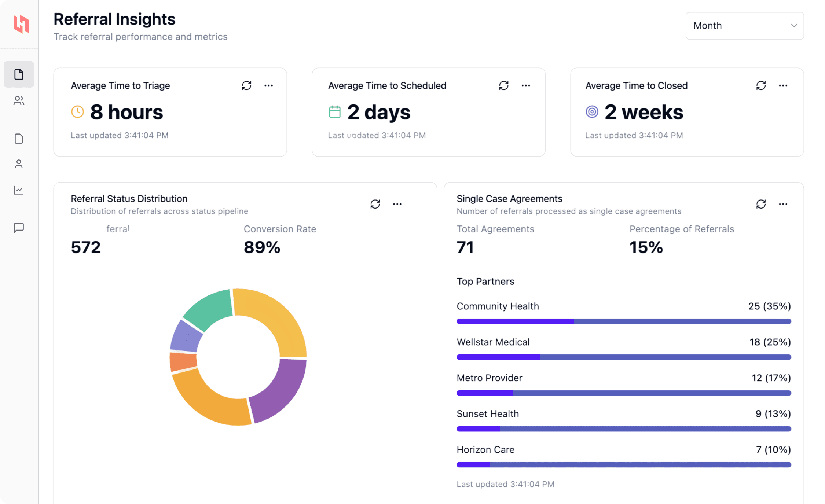Open Referral Status Distribution ellipsis menu
The width and height of the screenshot is (825, 504).
click(x=397, y=204)
